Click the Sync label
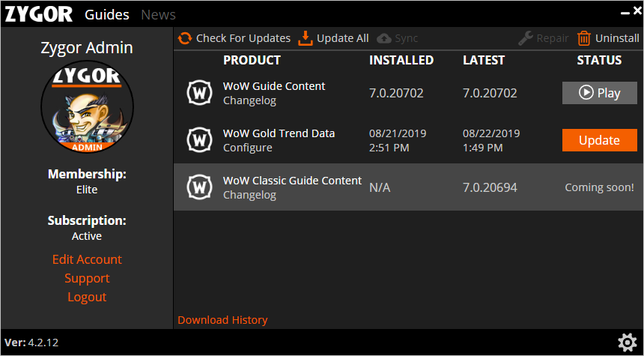The height and width of the screenshot is (356, 644). click(x=406, y=38)
